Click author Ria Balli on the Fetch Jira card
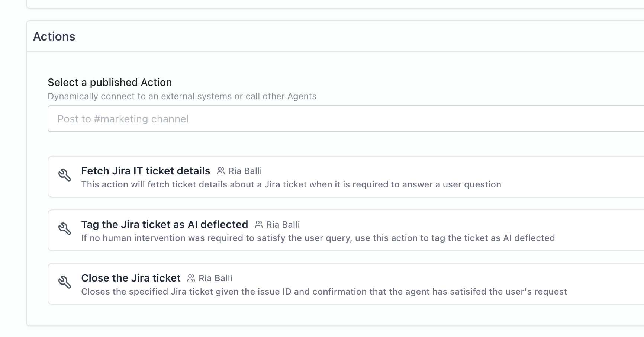 pyautogui.click(x=245, y=171)
